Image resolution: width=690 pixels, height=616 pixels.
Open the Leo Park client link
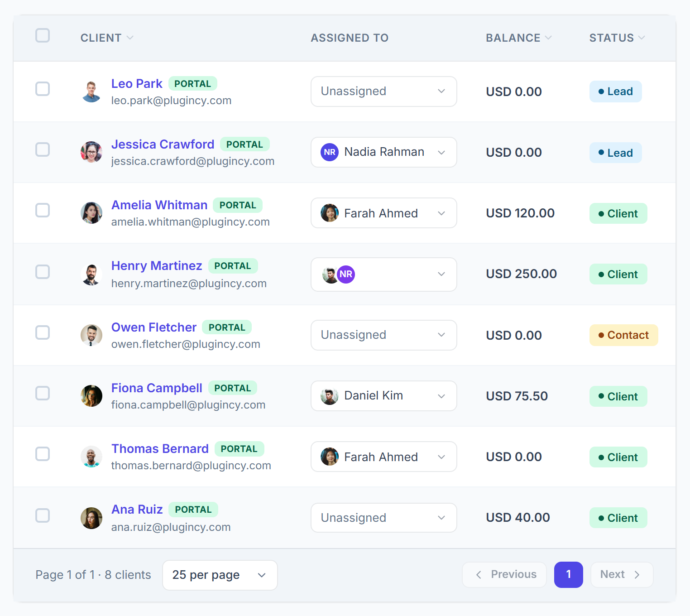coord(137,84)
